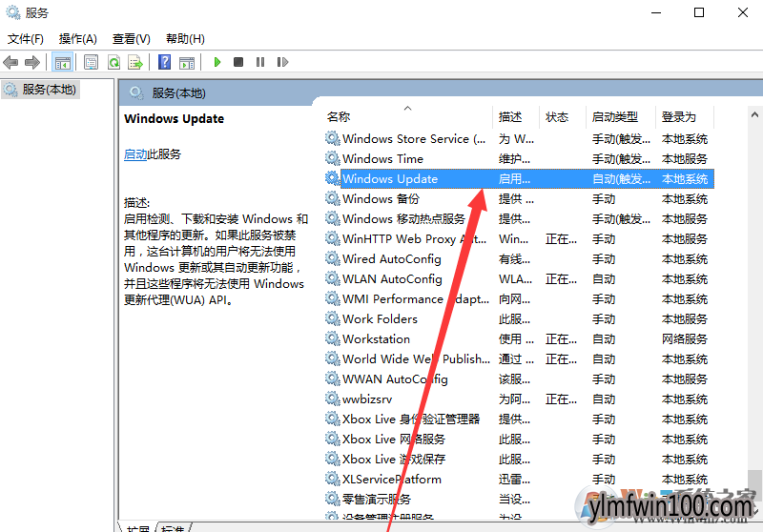
Task: Toggle the show/hide action pane icon
Action: [x=187, y=62]
